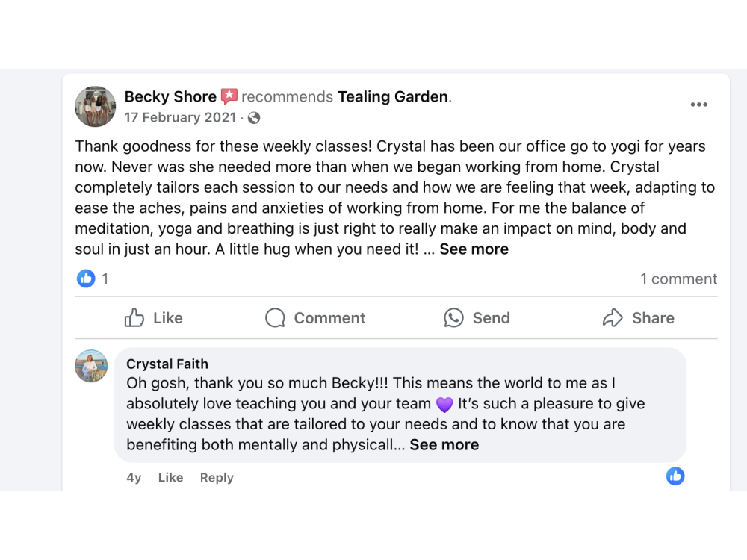Click Crystal Faith's comment avatar
Screen dimensions: 747x560
(91, 366)
